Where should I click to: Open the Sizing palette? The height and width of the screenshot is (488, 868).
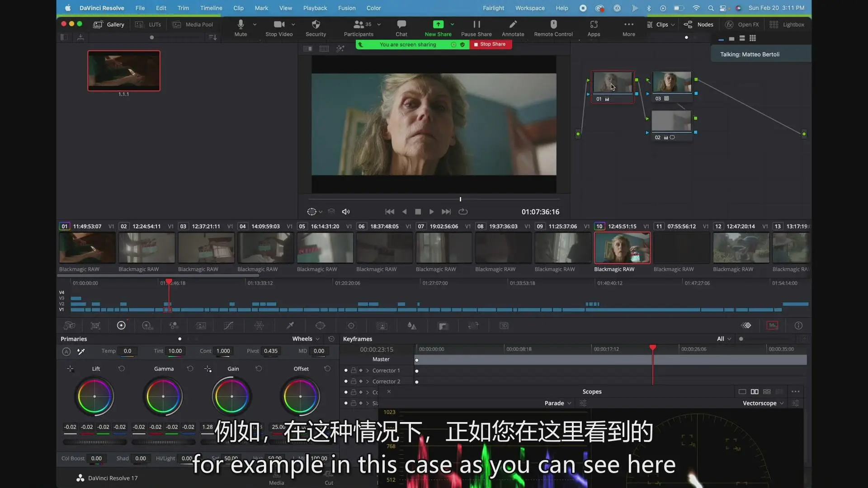(473, 325)
